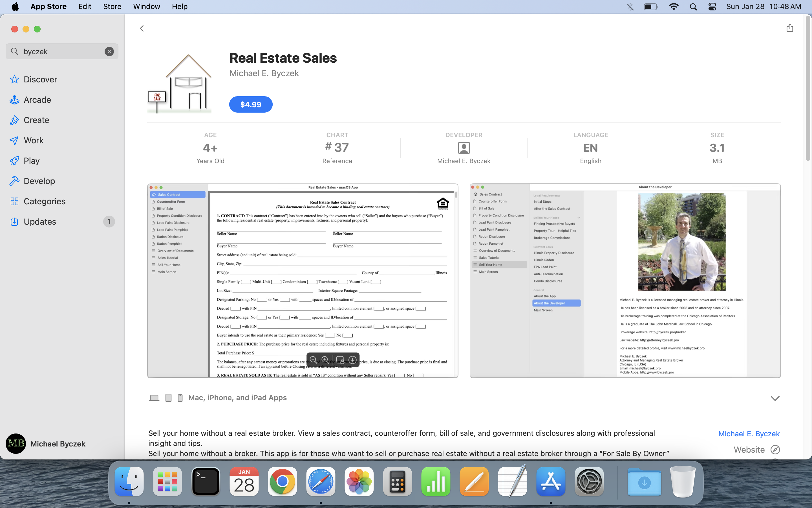Viewport: 812px width, 508px height.
Task: Visit the developer Website link
Action: (x=749, y=450)
